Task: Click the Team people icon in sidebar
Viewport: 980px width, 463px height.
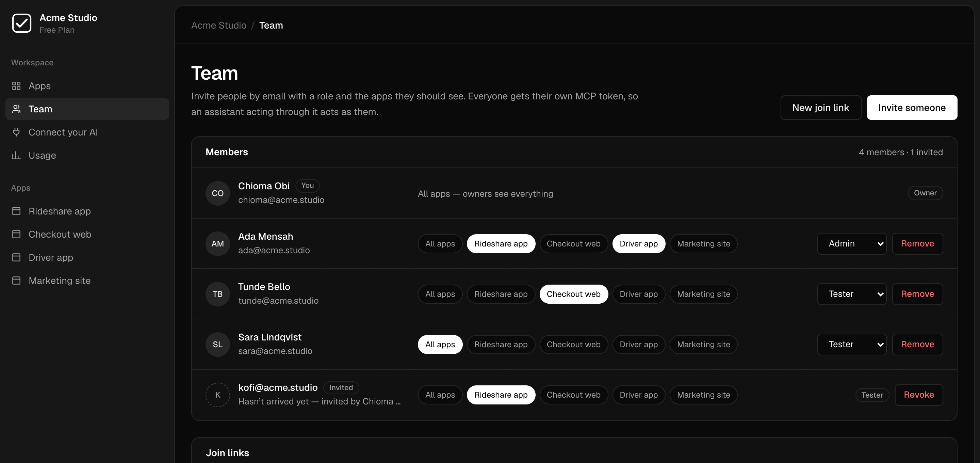Action: coord(16,109)
